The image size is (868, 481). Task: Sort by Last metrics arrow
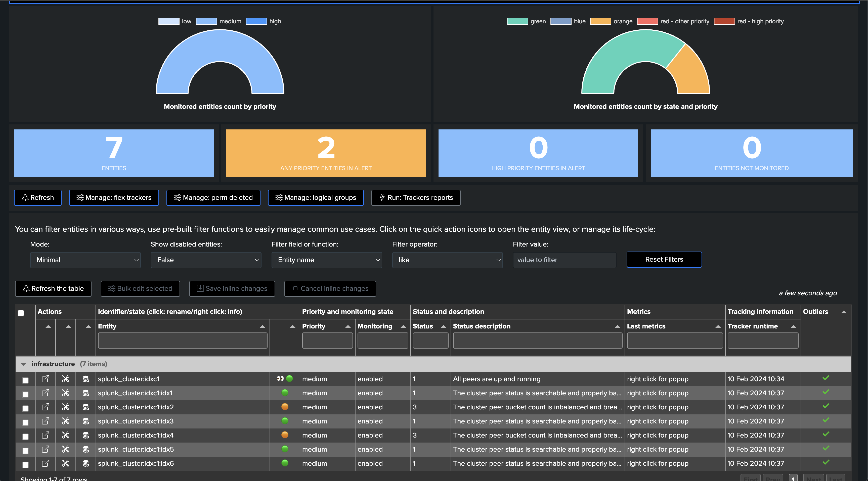tap(718, 326)
